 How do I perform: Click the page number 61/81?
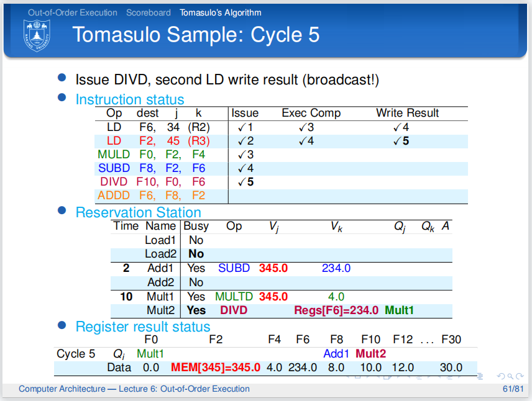(513, 389)
